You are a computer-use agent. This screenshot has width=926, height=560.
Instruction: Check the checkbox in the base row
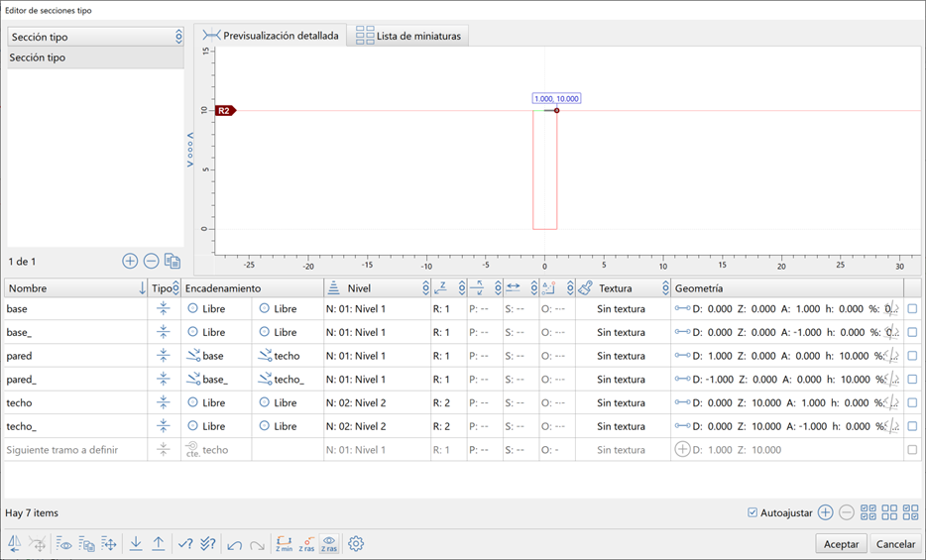912,309
